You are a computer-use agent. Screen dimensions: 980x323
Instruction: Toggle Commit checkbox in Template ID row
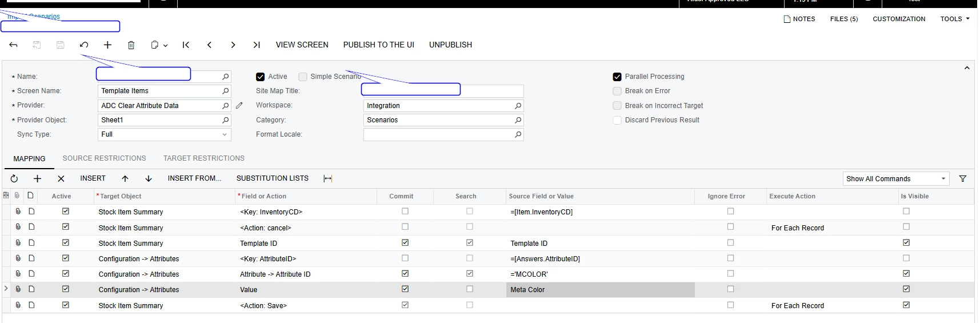click(x=405, y=242)
